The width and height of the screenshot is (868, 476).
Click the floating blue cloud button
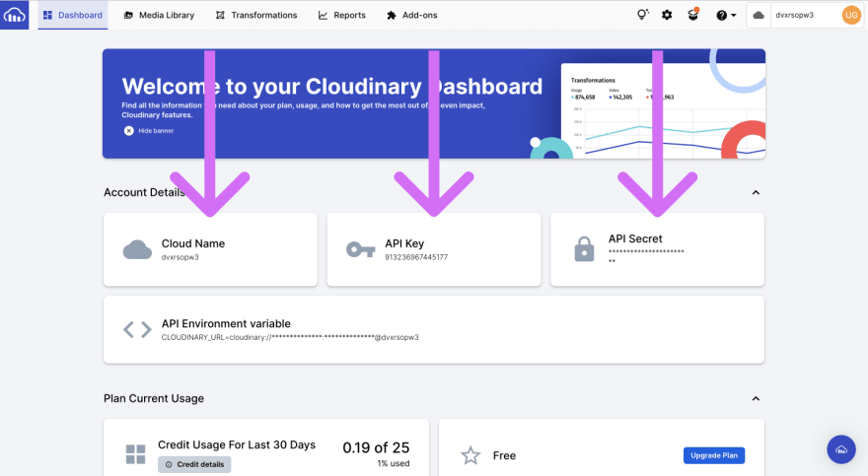841,449
